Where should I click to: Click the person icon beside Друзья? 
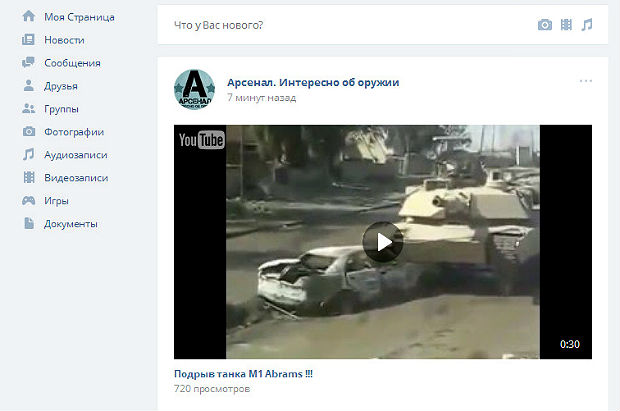pos(28,86)
